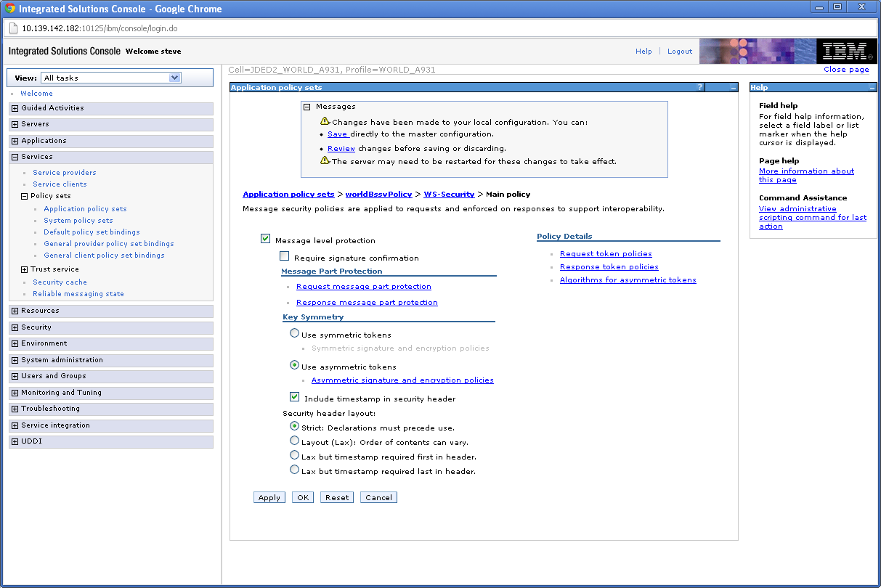Expand Trust service node

24,269
